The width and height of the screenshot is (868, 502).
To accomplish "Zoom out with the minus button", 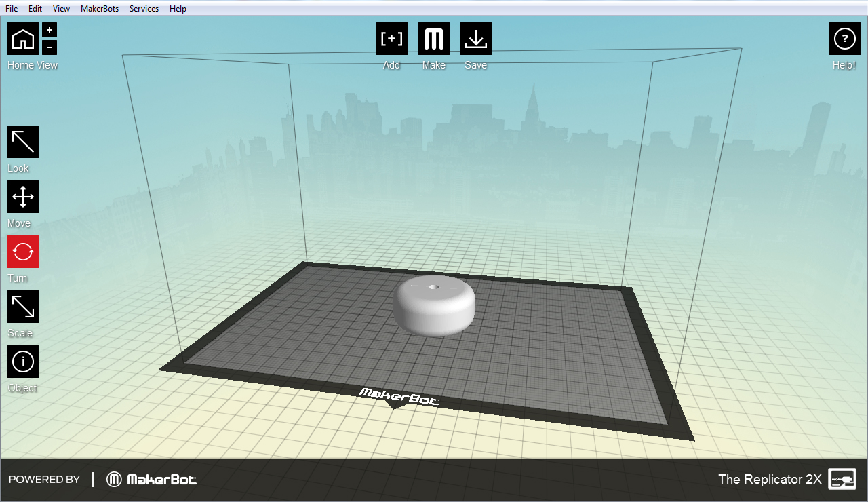I will pos(50,47).
